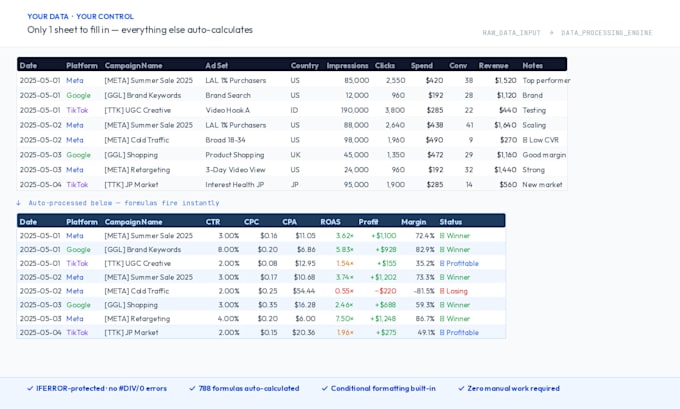Click the "Good margin" note

(x=544, y=155)
